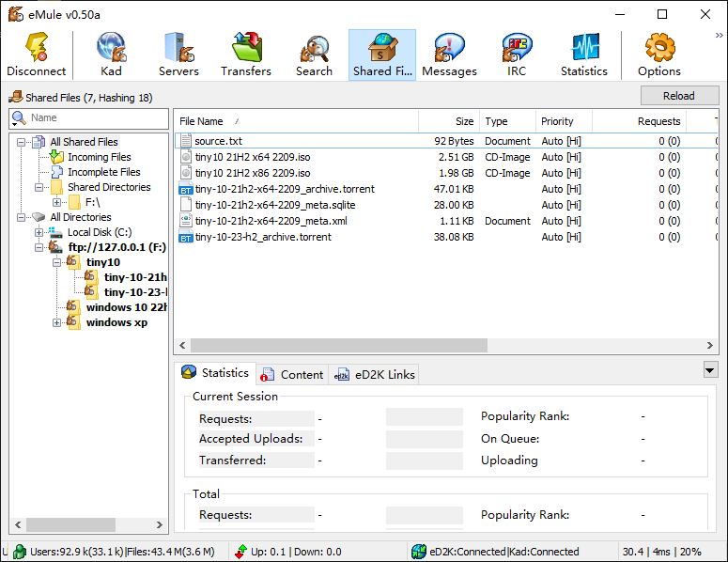Open the IRC chat window
This screenshot has height=562, width=728.
(517, 55)
